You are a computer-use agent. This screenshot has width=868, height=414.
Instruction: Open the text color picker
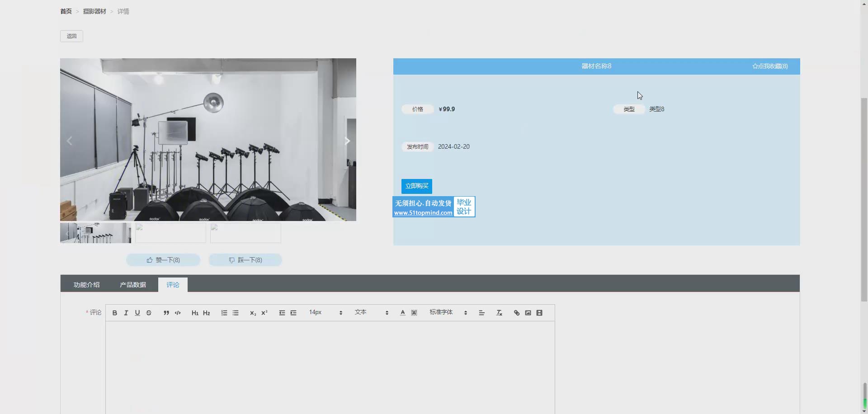point(403,313)
